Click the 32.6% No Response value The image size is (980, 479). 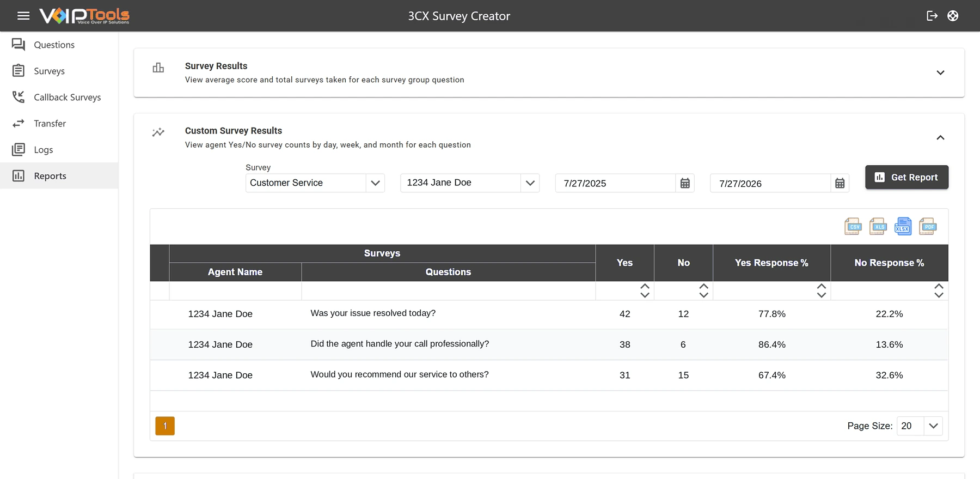(889, 375)
